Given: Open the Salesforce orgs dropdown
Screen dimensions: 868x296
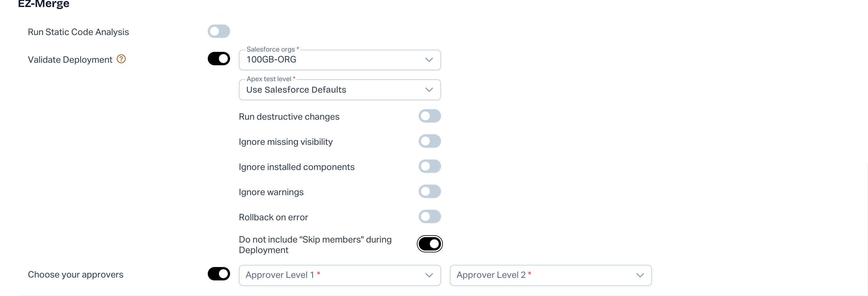Looking at the screenshot, I should (333, 60).
